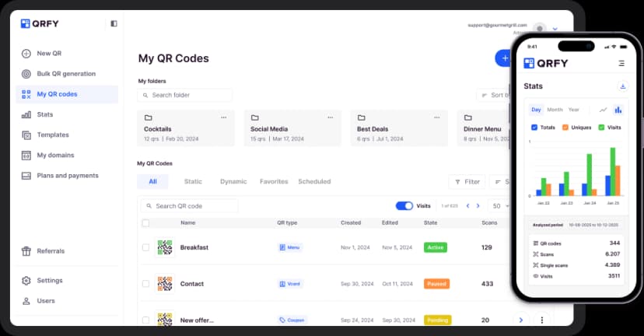Open Social Media folder three-dot menu
Screen dimensions: 644x336
331,117
